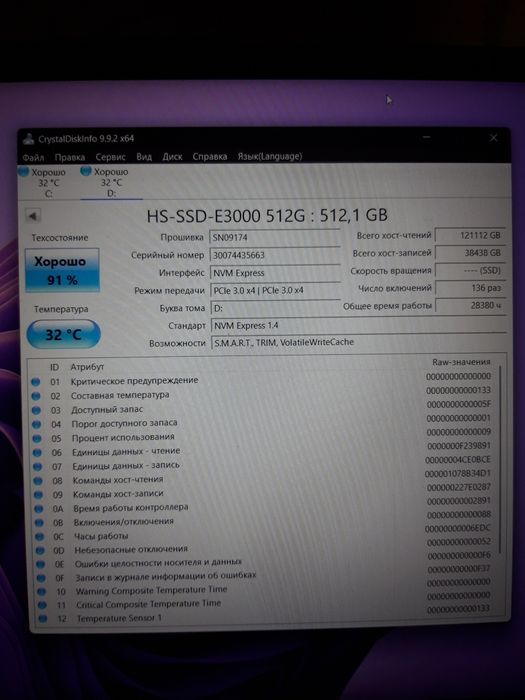Click the power-on count value 136 раз

click(x=471, y=288)
